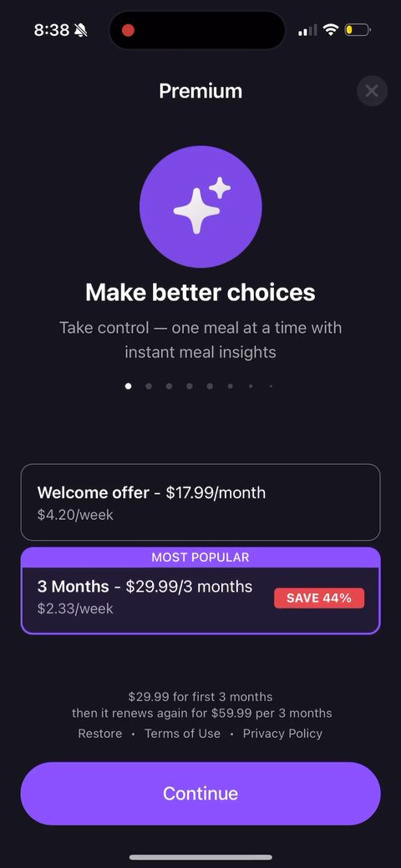Open the Terms of Use link
401x868 pixels.
[x=182, y=734]
